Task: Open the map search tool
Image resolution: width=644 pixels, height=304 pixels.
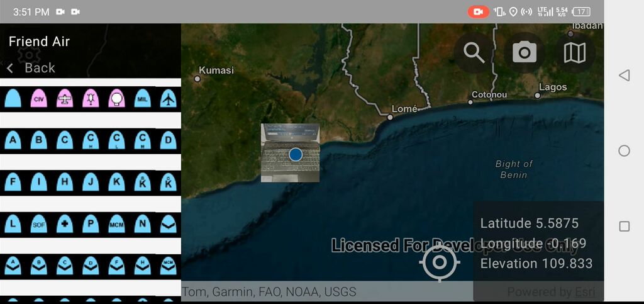Action: point(474,53)
